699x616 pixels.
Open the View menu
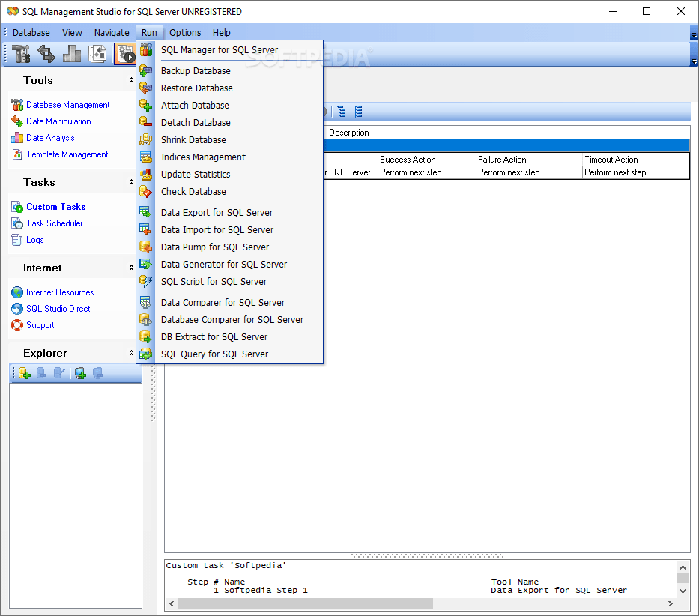click(72, 32)
